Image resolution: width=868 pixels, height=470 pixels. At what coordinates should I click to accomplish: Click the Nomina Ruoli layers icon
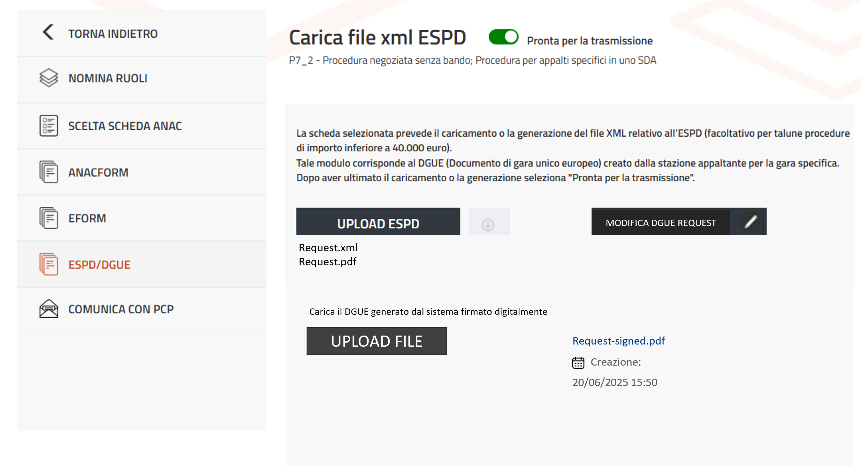pyautogui.click(x=49, y=78)
